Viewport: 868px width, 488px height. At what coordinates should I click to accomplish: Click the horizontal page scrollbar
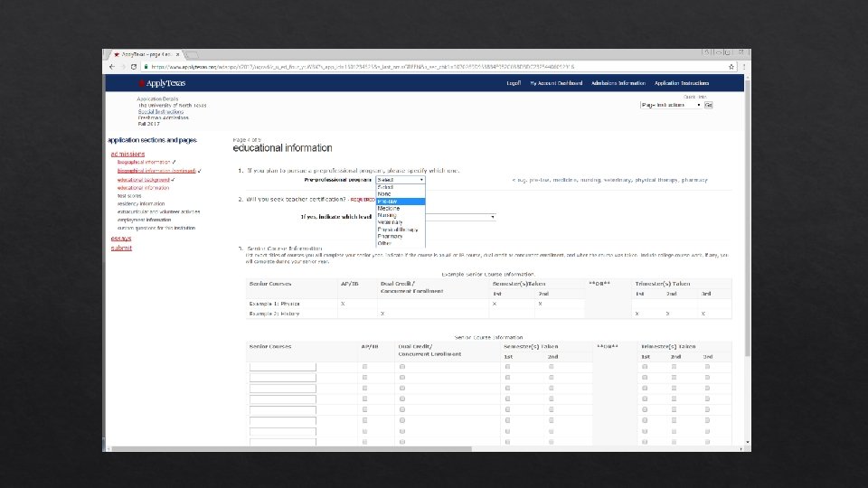(x=292, y=449)
